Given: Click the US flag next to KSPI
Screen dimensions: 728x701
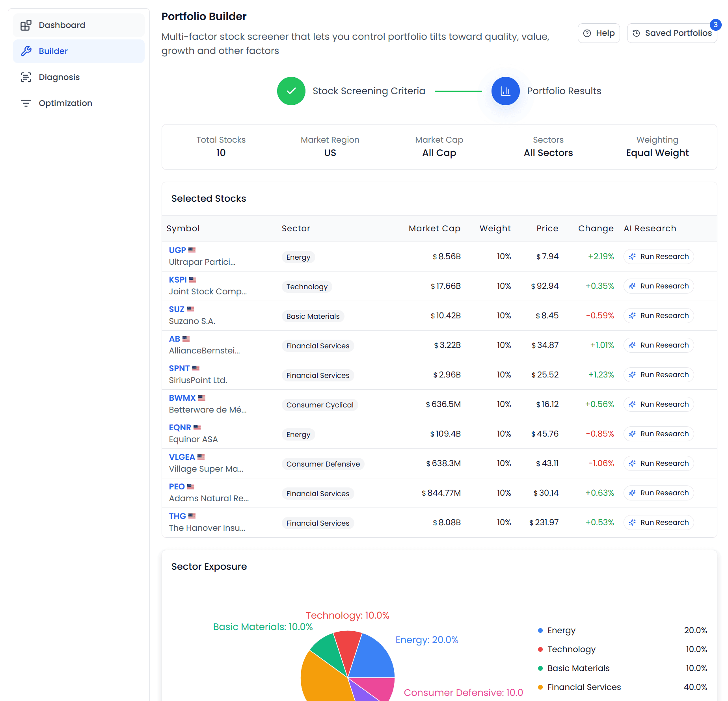Looking at the screenshot, I should click(193, 280).
